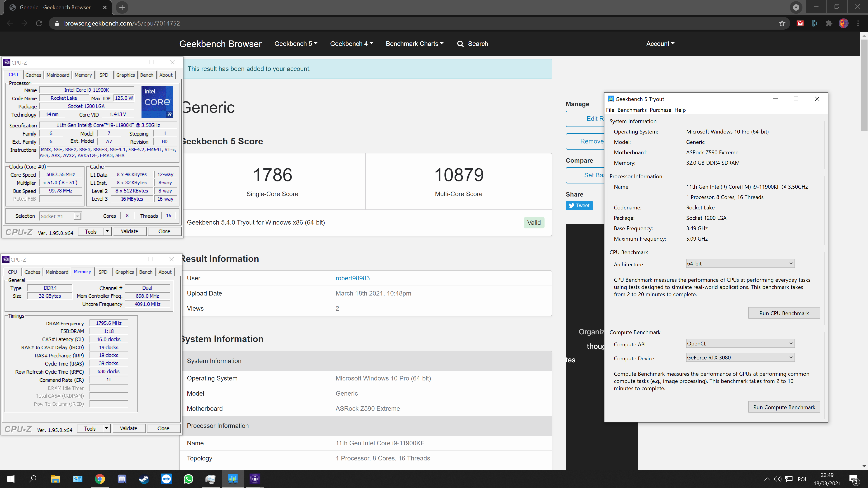Click the taskbar clock and date

(x=827, y=479)
